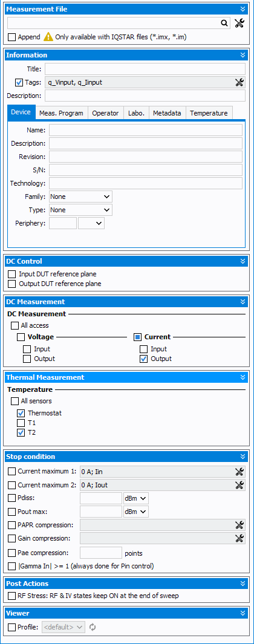254x644 pixels.
Task: Enable the Append checkbox
Action: coord(12,37)
